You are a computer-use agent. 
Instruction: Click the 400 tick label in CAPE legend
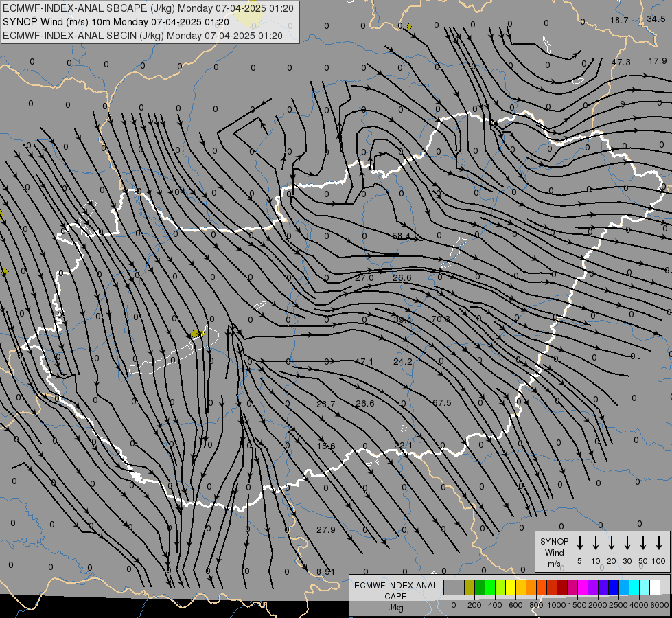[495, 605]
